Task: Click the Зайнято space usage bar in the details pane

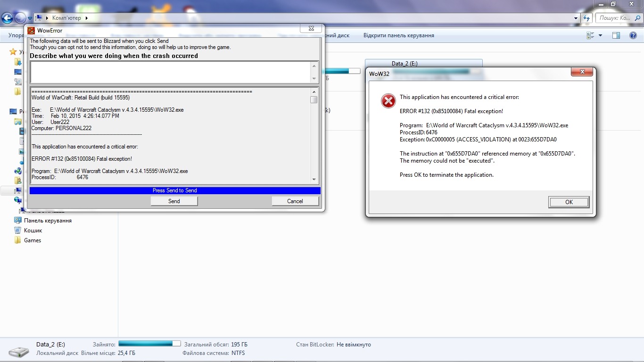Action: [149, 344]
